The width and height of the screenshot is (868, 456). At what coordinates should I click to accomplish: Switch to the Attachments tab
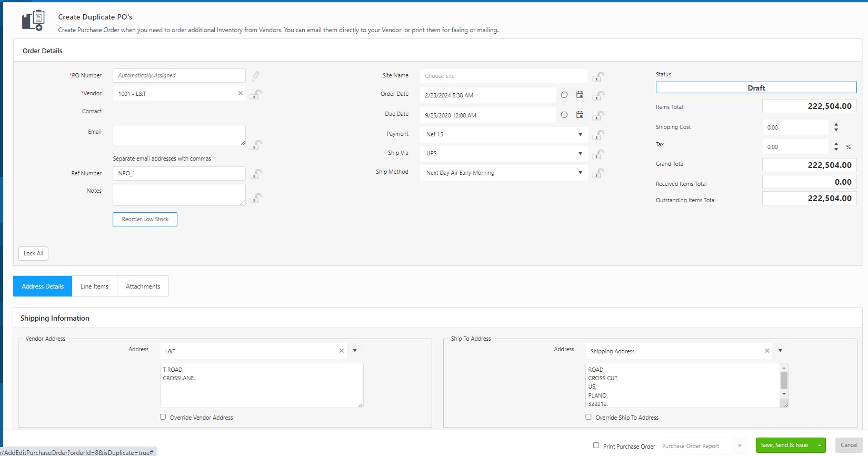point(143,286)
